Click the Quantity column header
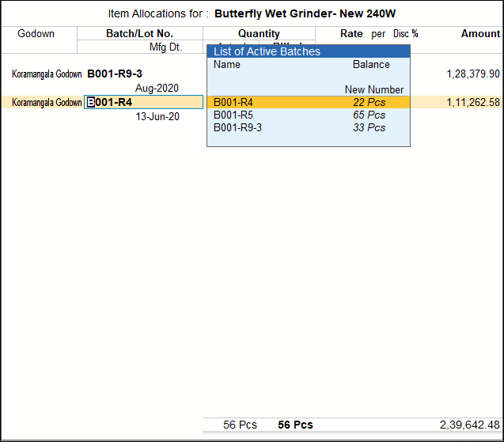This screenshot has height=442, width=504. [259, 33]
